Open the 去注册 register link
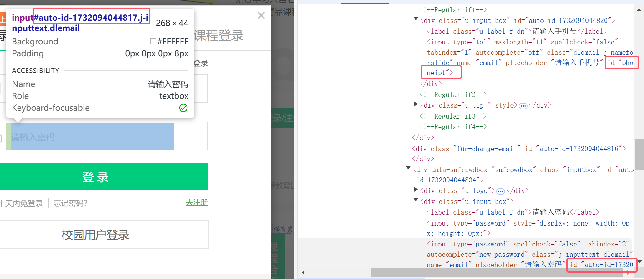644x279 pixels. (x=197, y=203)
